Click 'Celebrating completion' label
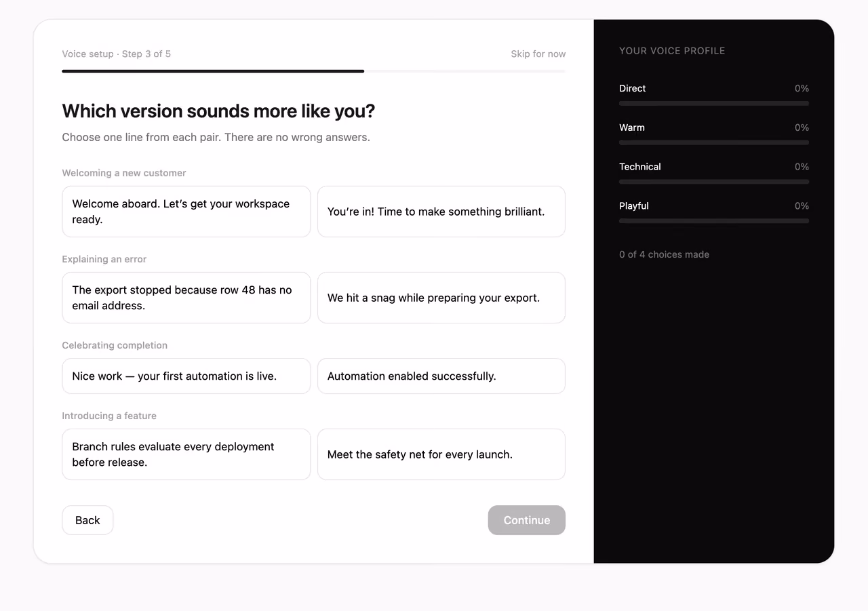Screen dimensions: 868x611 (115, 345)
